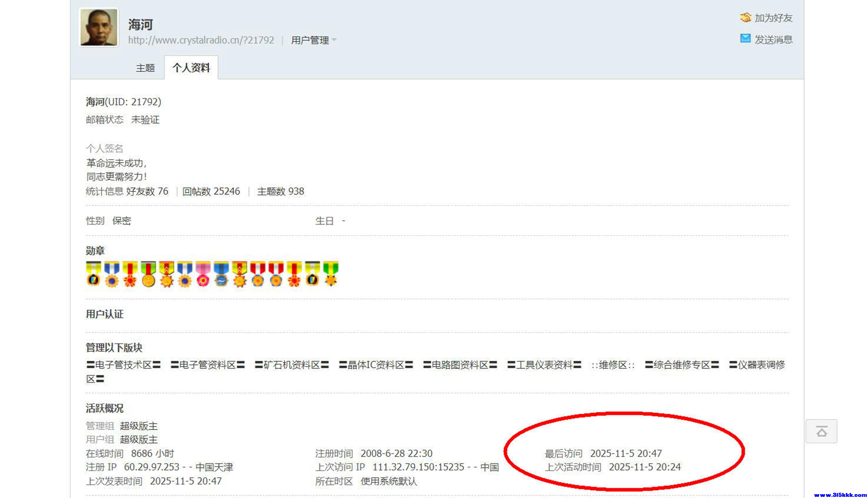The width and height of the screenshot is (868, 498).
Task: Open the crystalradio.cn profile URL link
Action: tap(201, 40)
